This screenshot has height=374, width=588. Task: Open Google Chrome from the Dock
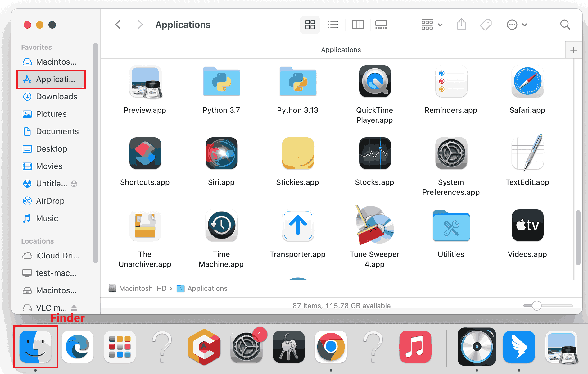[331, 347]
